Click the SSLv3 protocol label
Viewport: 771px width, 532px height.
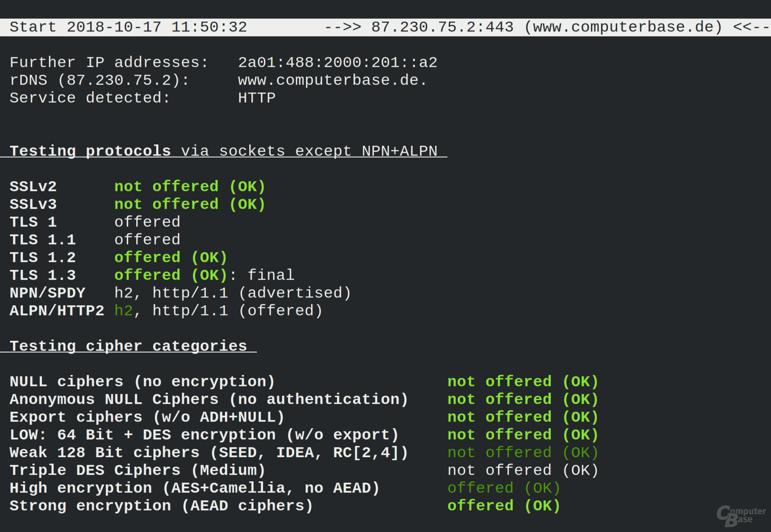[x=33, y=204]
